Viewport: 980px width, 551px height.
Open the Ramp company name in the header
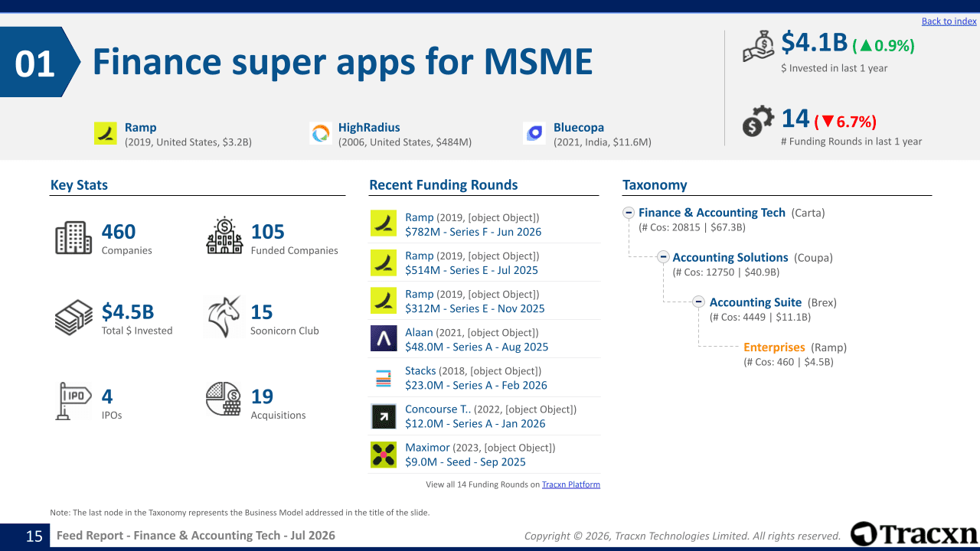coord(140,128)
